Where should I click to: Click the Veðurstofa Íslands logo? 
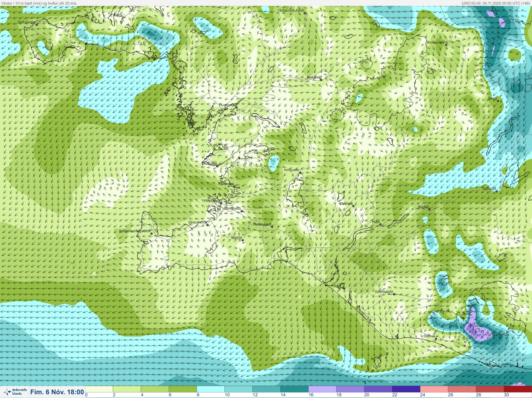coord(14,392)
